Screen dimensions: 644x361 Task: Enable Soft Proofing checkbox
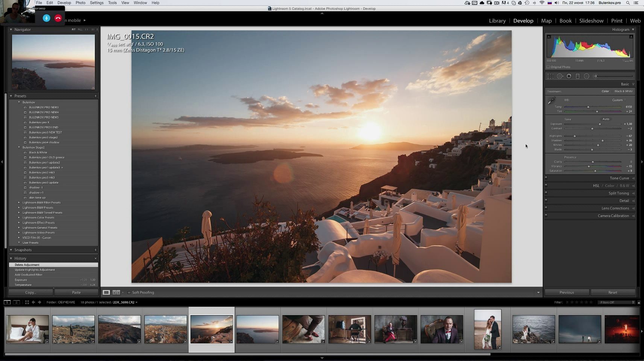[x=129, y=293]
